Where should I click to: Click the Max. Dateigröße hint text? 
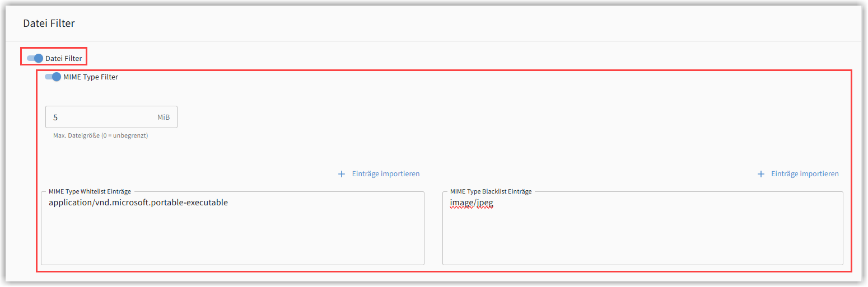tap(100, 135)
